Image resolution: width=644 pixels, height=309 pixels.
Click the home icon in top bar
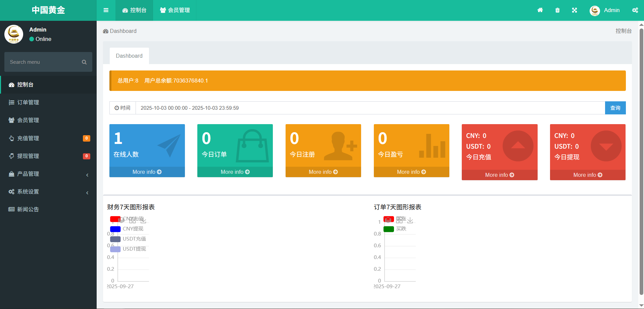[540, 10]
